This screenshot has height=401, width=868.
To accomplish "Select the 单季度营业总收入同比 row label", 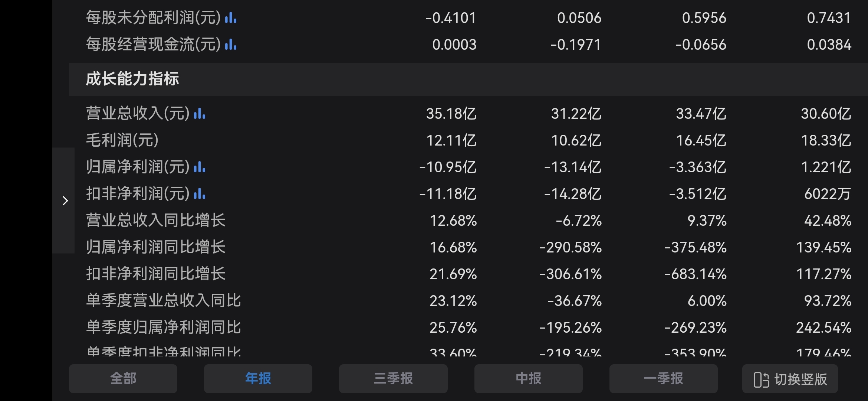I will pos(164,300).
